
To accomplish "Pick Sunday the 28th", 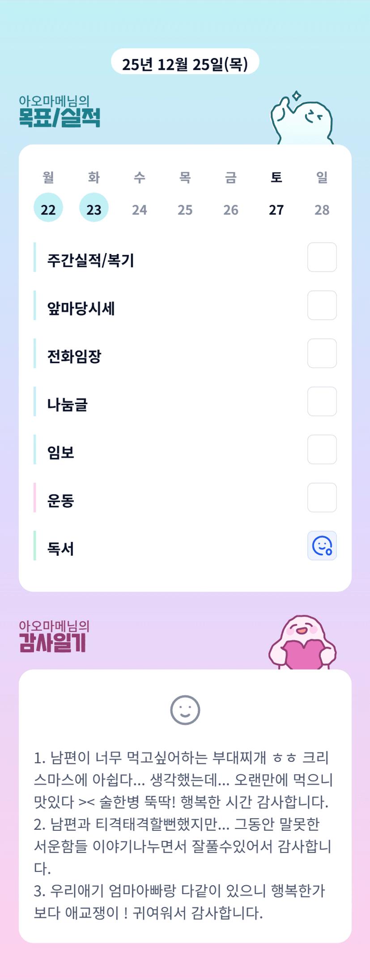I will 322,209.
